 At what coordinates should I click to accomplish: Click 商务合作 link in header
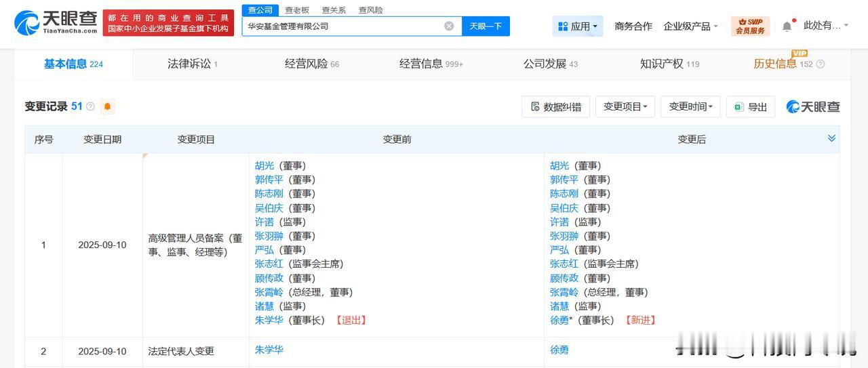click(633, 26)
